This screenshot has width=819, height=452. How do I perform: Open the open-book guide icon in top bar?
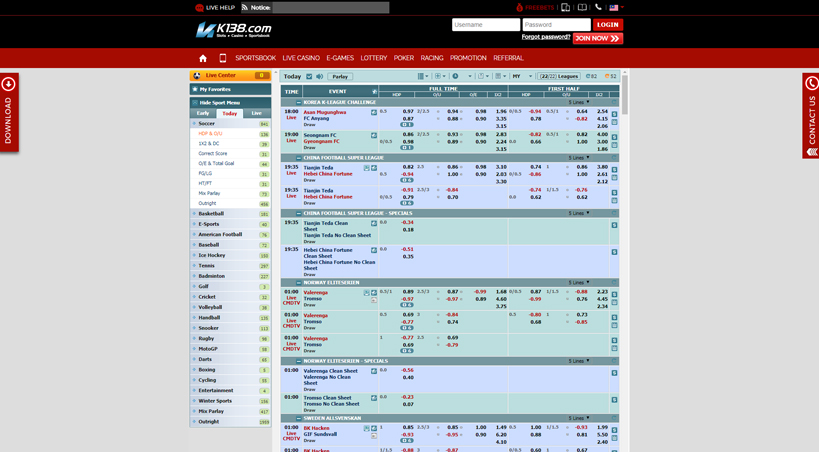coord(582,7)
